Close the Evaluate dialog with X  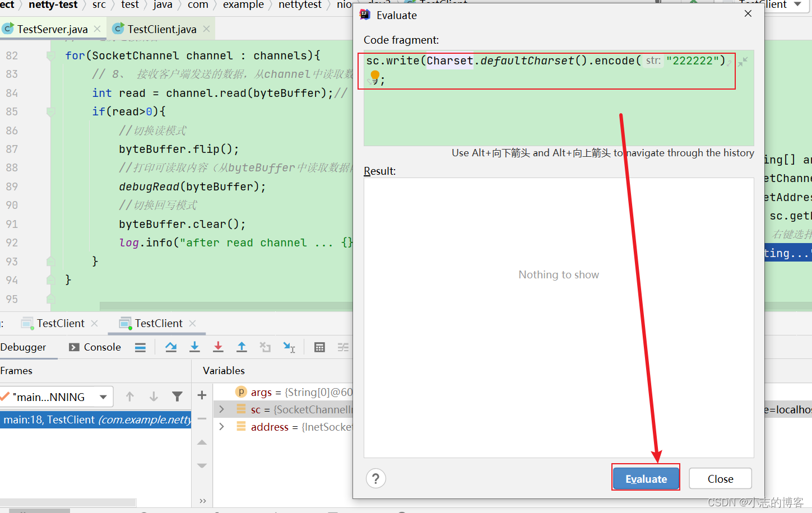748,13
